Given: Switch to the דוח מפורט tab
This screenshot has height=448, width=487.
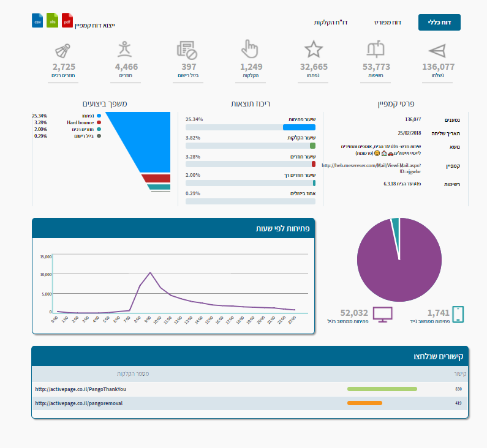Looking at the screenshot, I should click(x=387, y=22).
